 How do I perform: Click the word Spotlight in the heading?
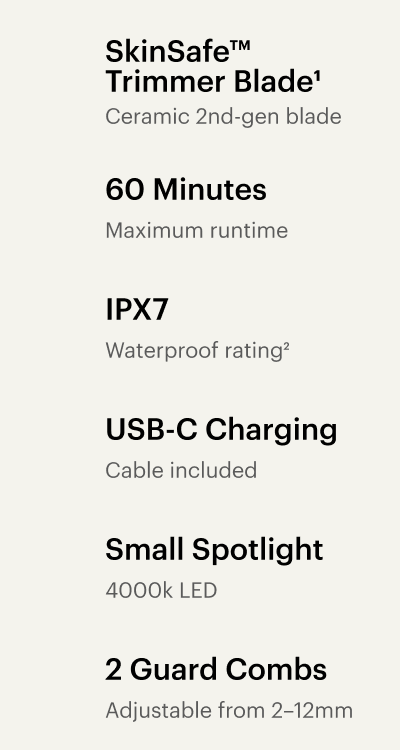[257, 550]
